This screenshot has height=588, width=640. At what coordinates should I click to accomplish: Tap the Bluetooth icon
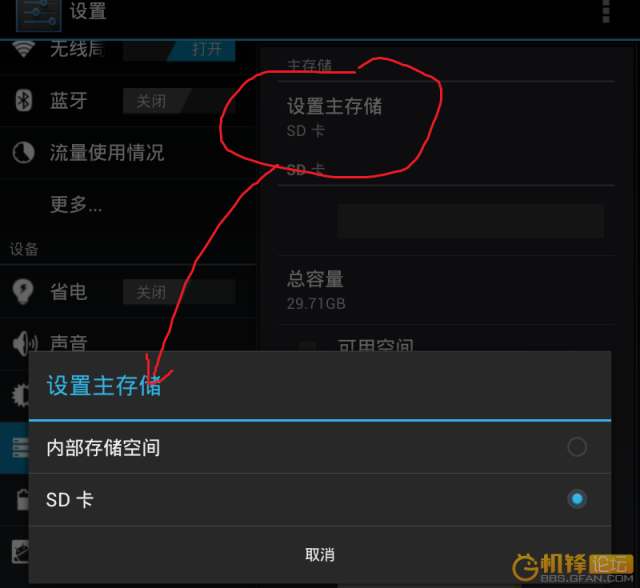click(24, 100)
